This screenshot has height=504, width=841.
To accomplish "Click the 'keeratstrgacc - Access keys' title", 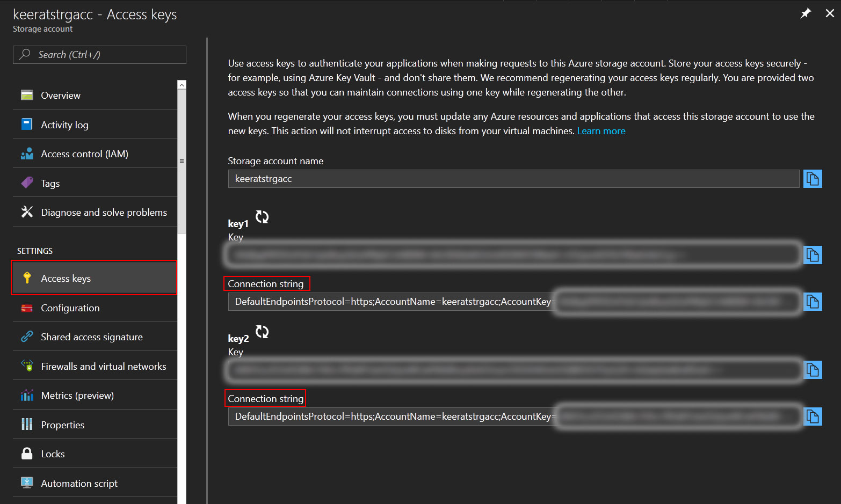I will pyautogui.click(x=95, y=14).
